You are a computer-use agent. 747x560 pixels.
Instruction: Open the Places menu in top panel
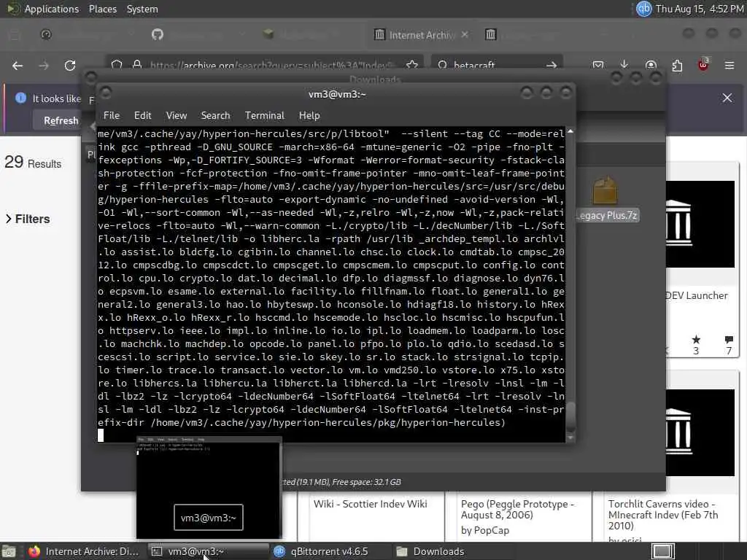[102, 9]
